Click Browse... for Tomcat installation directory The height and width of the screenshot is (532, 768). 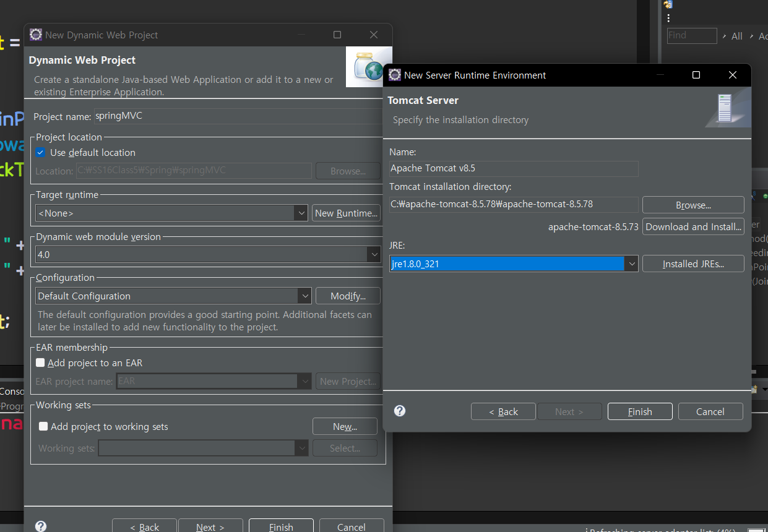pyautogui.click(x=693, y=205)
